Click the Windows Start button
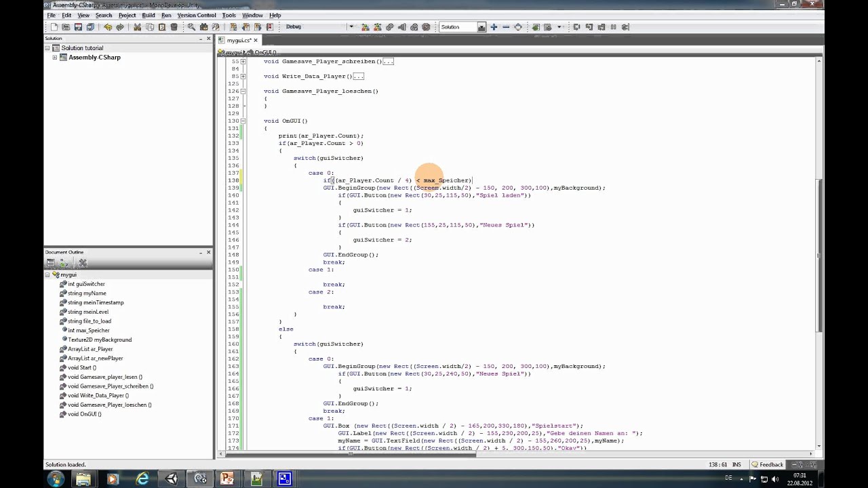868x488 pixels. [x=56, y=479]
